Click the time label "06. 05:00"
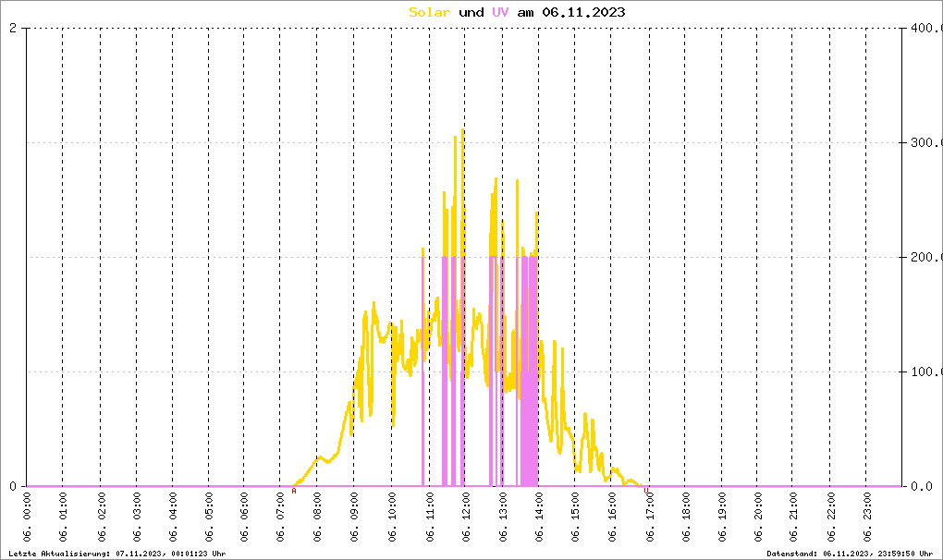The height and width of the screenshot is (560, 943). 209,517
